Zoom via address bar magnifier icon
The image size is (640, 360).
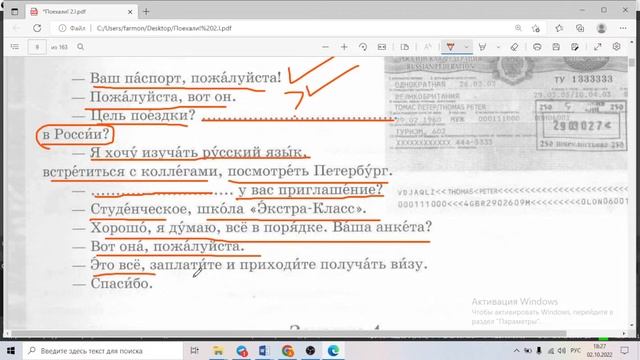518,28
